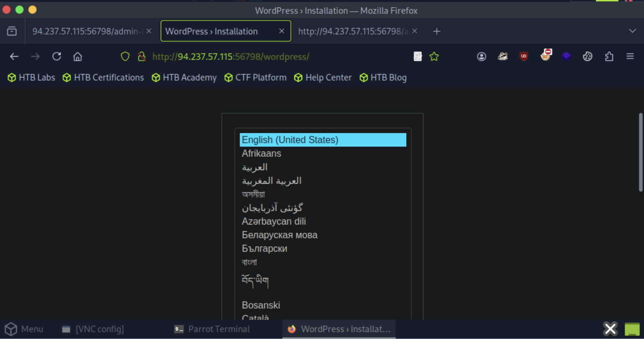Open Firefox hamburger application menu
The height and width of the screenshot is (339, 644).
coord(630,56)
